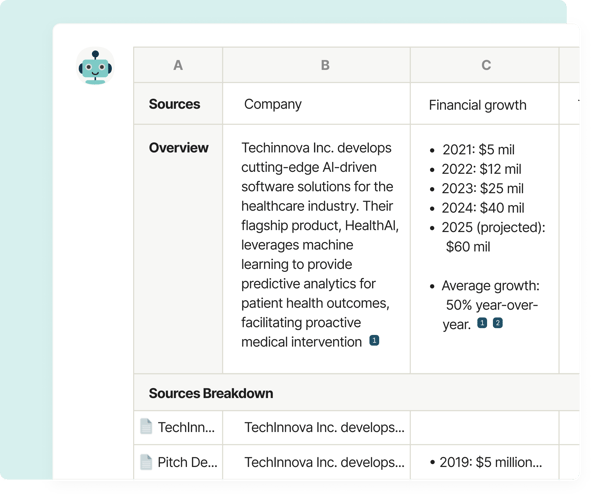
Task: Open the Pitch De... source file name
Action: (x=187, y=462)
